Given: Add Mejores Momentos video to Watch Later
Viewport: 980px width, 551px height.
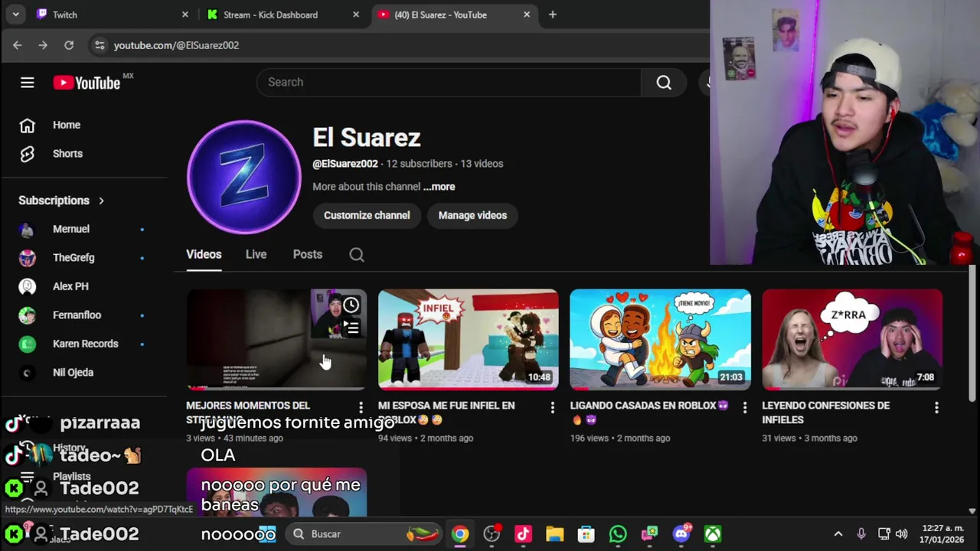Looking at the screenshot, I should pyautogui.click(x=351, y=305).
